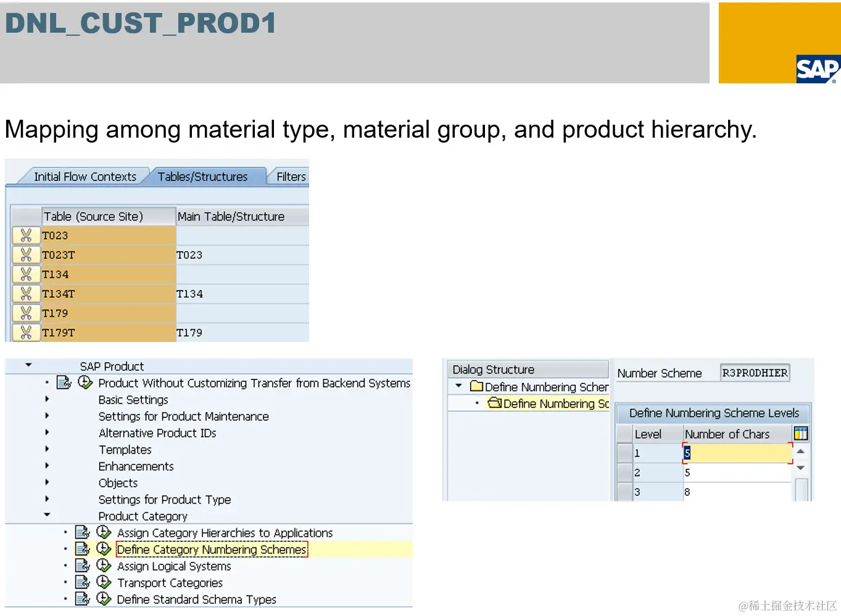Viewport: 841px width, 616px height.
Task: Click the scissors icon for row T179T
Action: point(26,332)
